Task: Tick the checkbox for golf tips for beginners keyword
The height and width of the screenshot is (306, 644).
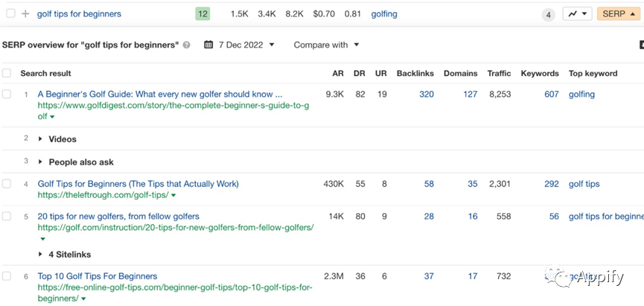Action: coord(10,13)
